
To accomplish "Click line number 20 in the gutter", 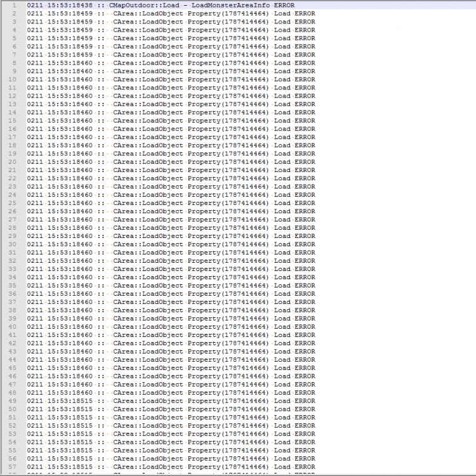I will click(13, 162).
